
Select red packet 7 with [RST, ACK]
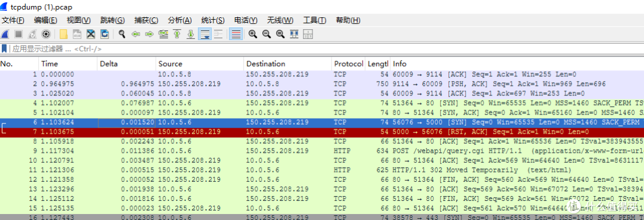click(x=322, y=132)
